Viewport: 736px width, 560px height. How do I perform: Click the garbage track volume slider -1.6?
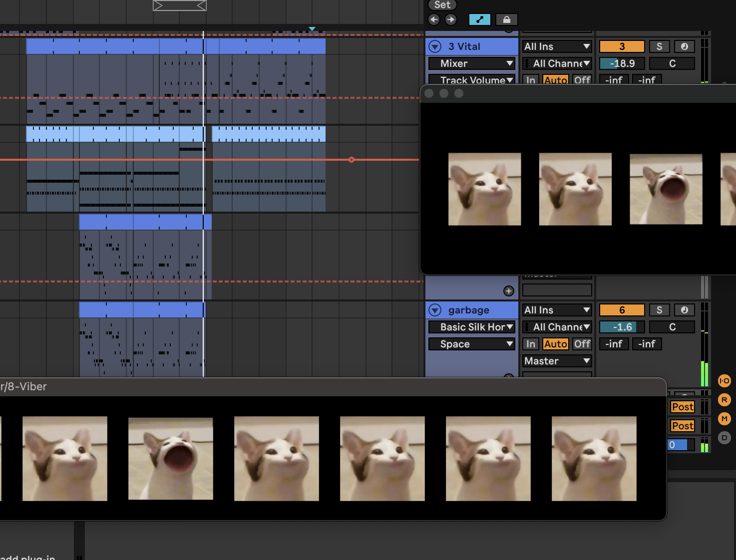[x=622, y=327]
